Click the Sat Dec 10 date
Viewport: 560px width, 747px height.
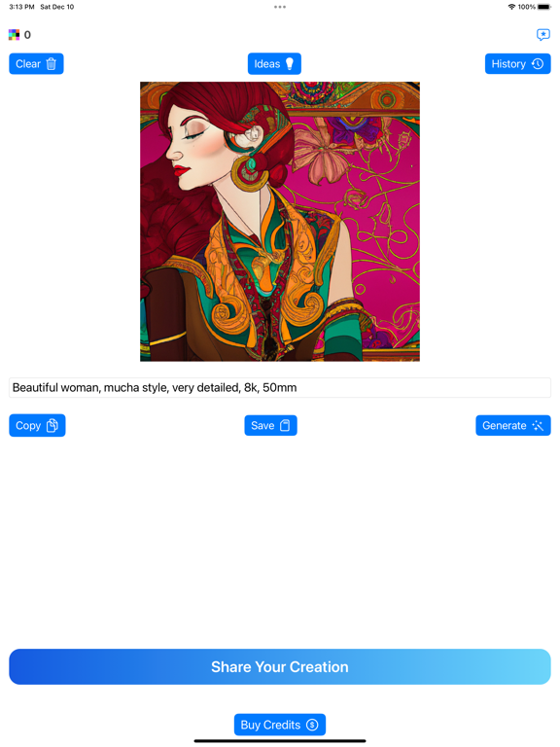pos(57,7)
